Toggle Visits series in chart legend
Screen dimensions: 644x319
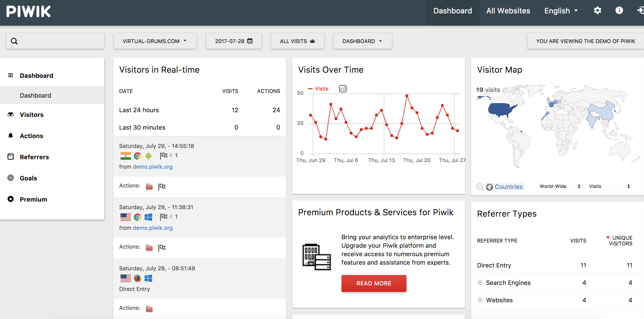318,89
